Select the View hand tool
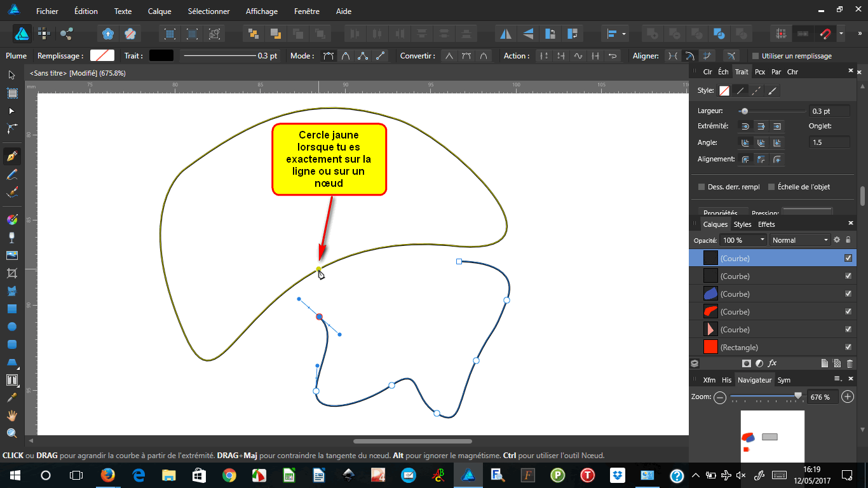 pos(11,416)
